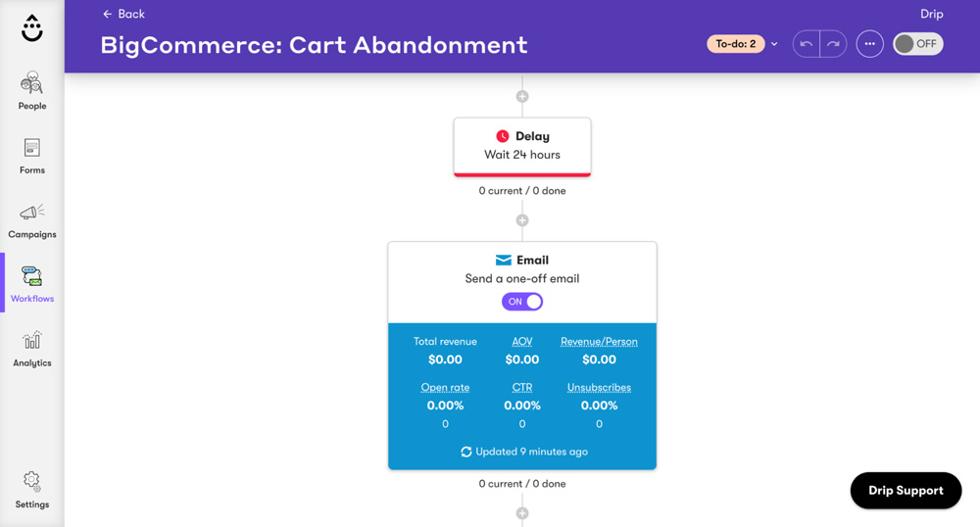This screenshot has width=980, height=527.
Task: Open the three-dots more options menu
Action: [869, 44]
